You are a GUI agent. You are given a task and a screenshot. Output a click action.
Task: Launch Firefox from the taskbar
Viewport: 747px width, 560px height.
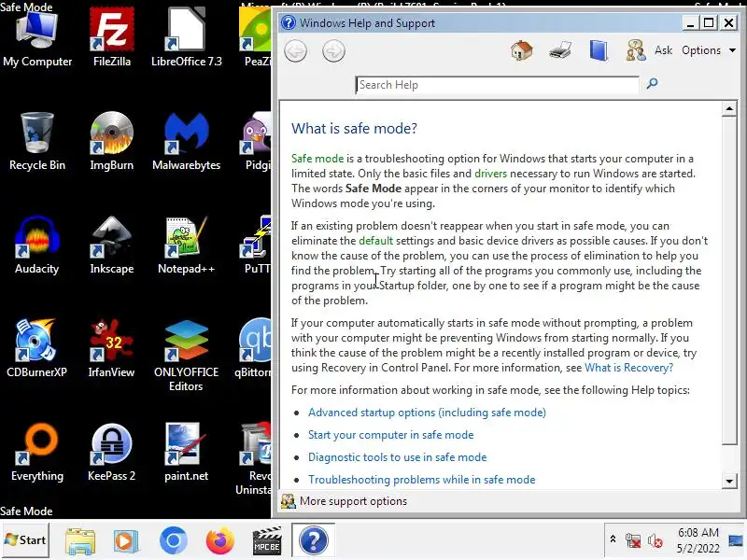(219, 541)
